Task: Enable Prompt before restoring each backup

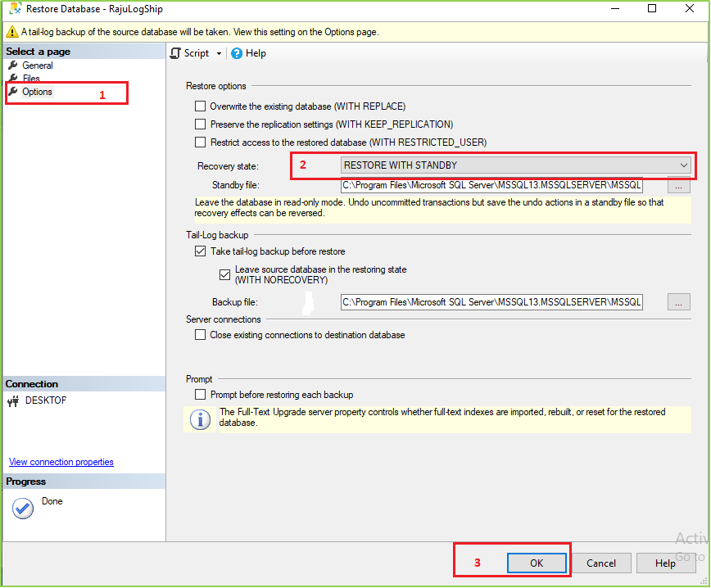Action: (x=200, y=395)
